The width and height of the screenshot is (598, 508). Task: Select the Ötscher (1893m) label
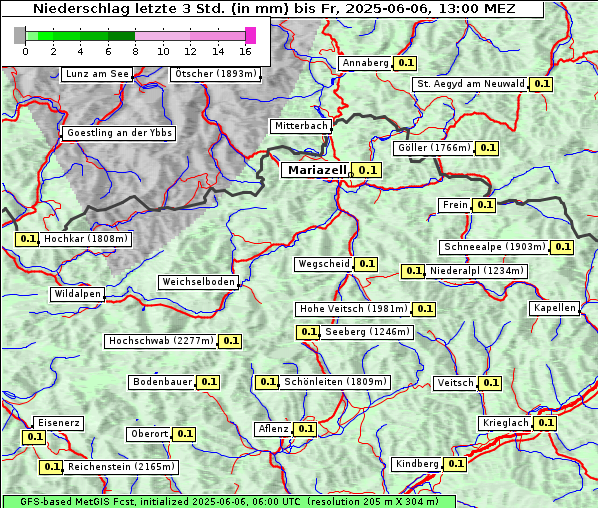click(215, 74)
